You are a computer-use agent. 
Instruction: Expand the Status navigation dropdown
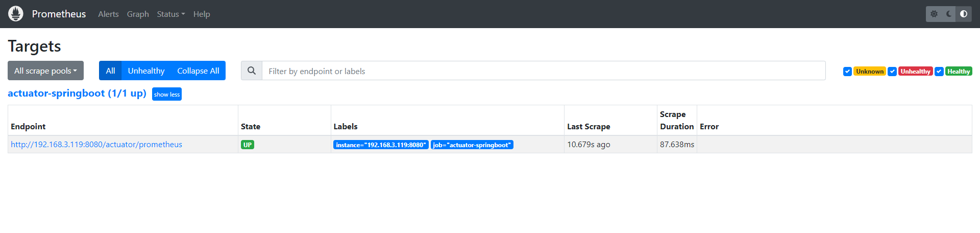[x=171, y=14]
